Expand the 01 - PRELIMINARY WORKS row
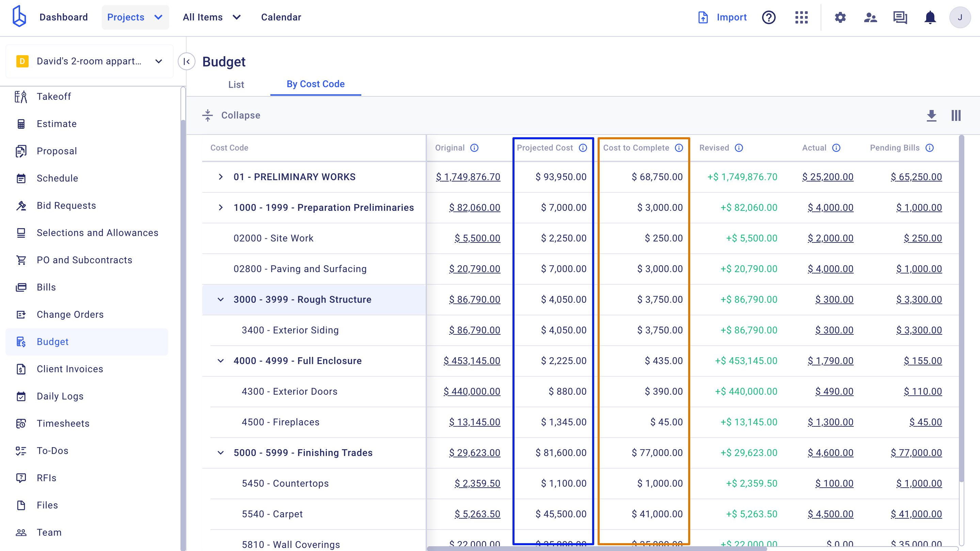Viewport: 980px width, 551px height. point(221,177)
